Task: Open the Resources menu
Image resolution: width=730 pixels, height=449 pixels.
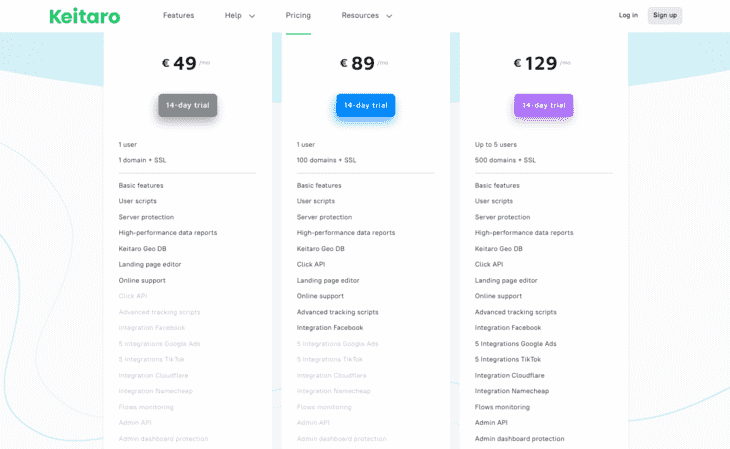Action: coord(360,15)
